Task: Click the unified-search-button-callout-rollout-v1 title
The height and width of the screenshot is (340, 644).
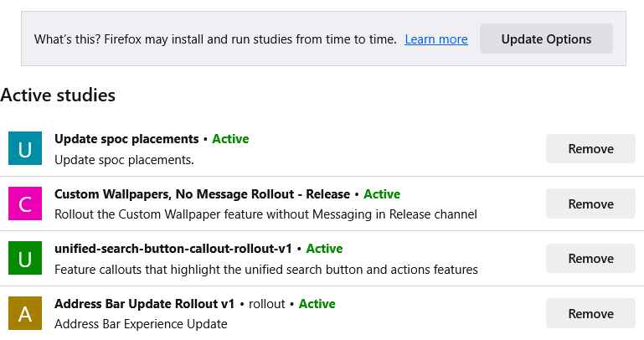Action: tap(173, 249)
